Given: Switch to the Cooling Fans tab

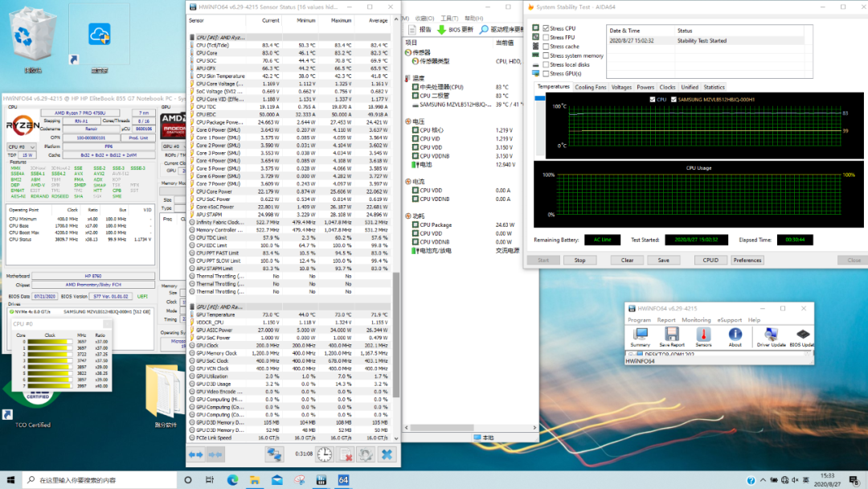Looking at the screenshot, I should click(591, 87).
